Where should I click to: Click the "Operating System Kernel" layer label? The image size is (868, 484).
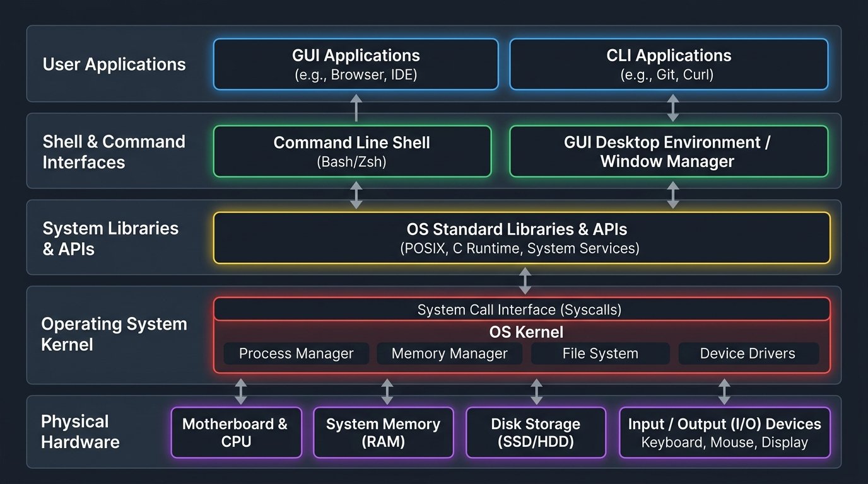point(114,334)
